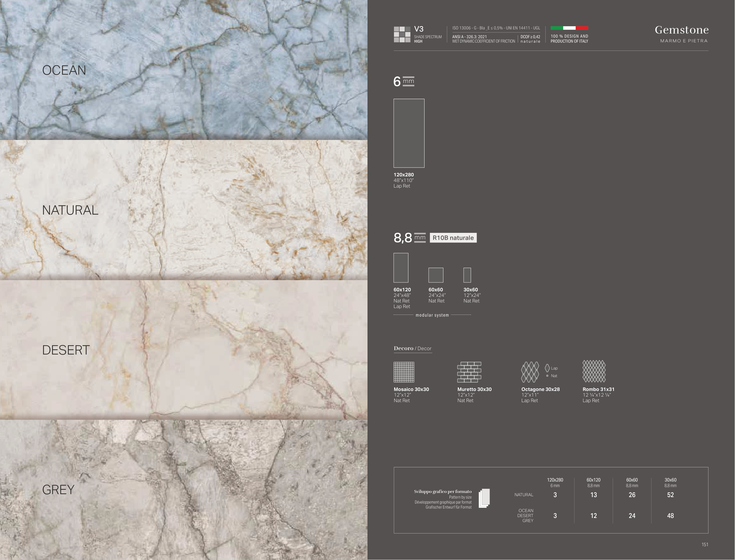Click the Italian flag stripe icon

pyautogui.click(x=569, y=28)
